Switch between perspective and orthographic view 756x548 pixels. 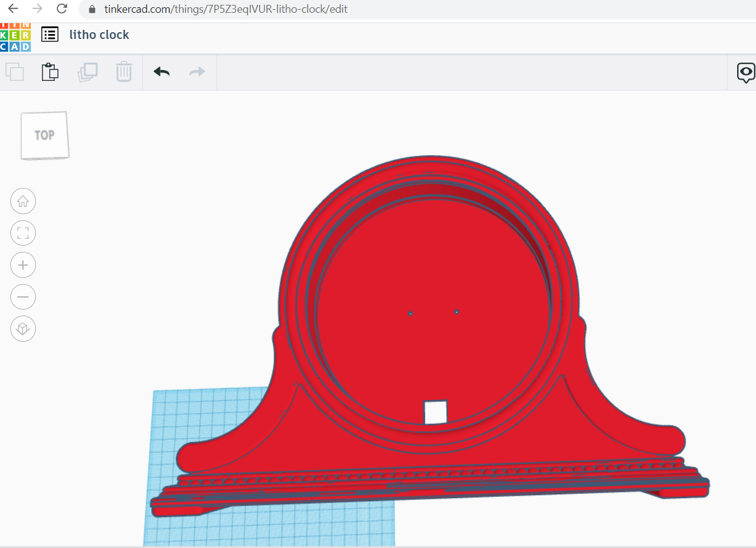point(23,328)
